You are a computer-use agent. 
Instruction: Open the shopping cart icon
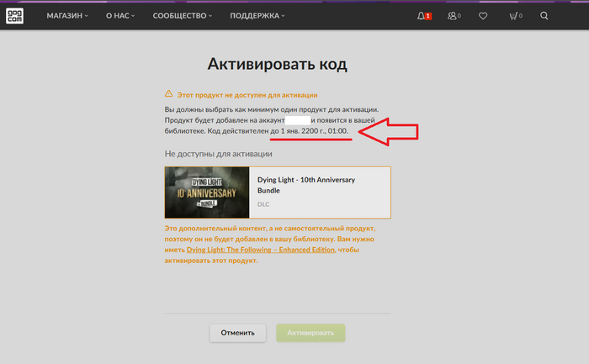pyautogui.click(x=513, y=16)
